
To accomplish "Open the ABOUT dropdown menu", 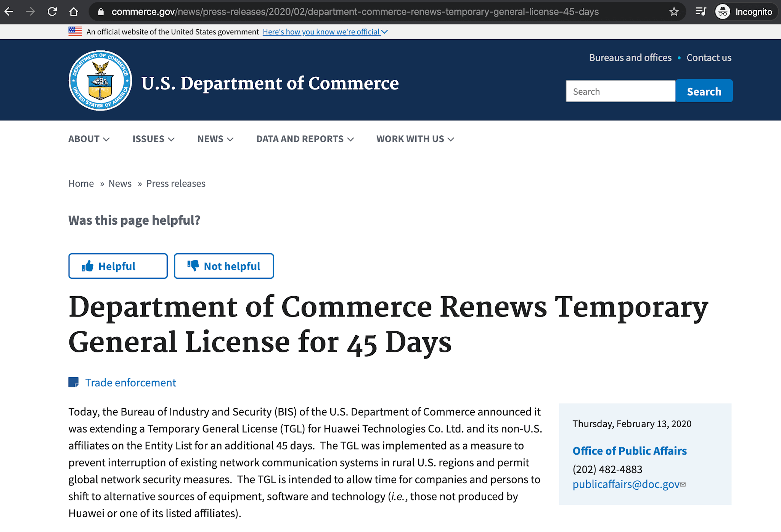I will pos(89,139).
